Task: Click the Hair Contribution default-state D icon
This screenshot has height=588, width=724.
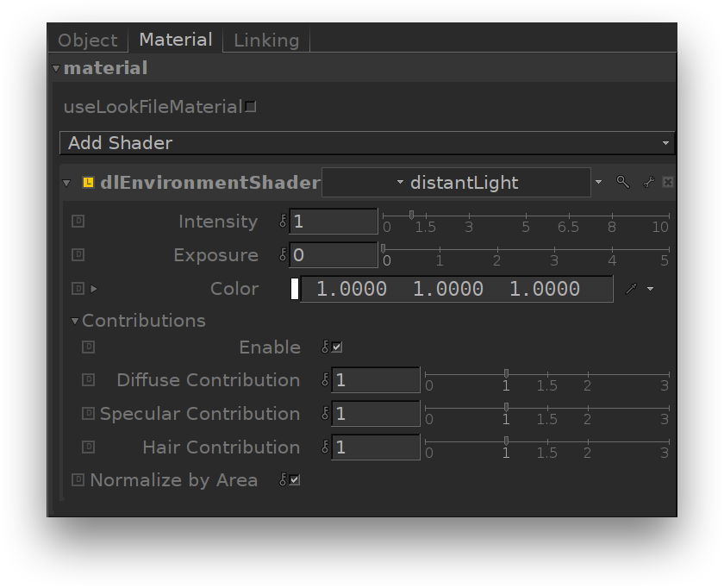Action: coord(88,447)
